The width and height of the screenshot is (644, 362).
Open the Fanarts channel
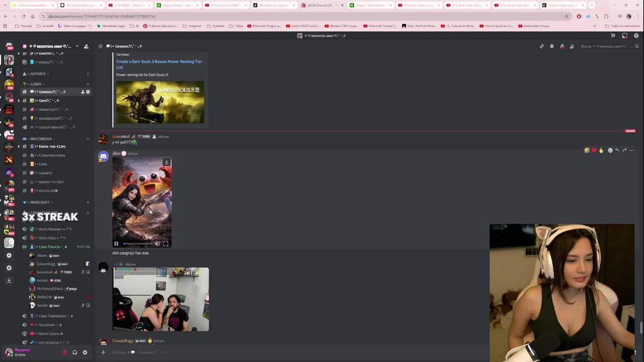click(x=55, y=173)
